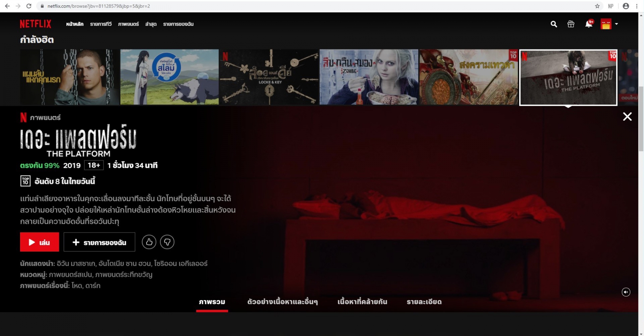Click cast member อันโตเนีย ซาน ฮวน
The image size is (644, 336).
point(124,264)
